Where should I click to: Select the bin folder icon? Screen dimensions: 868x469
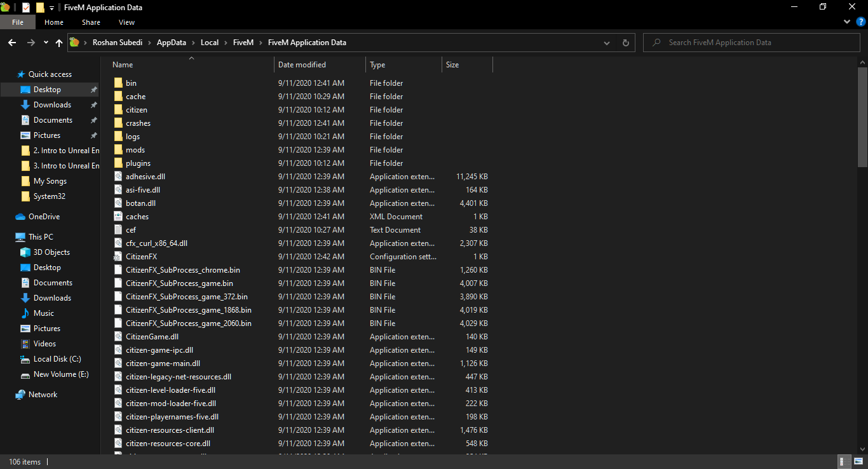[118, 83]
